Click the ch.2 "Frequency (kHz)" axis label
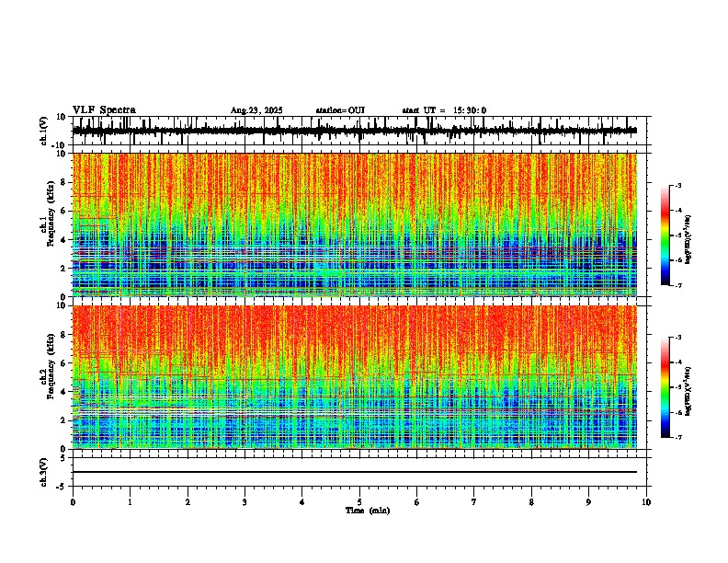The image size is (728, 563). tap(51, 366)
